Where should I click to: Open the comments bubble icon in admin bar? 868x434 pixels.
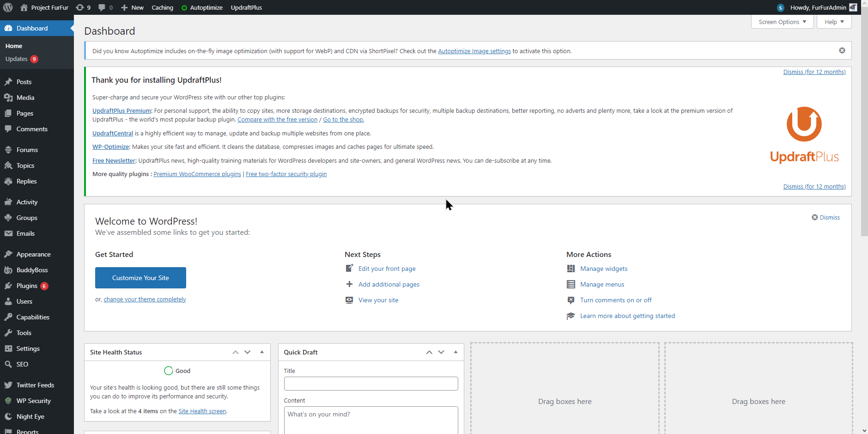(x=105, y=7)
